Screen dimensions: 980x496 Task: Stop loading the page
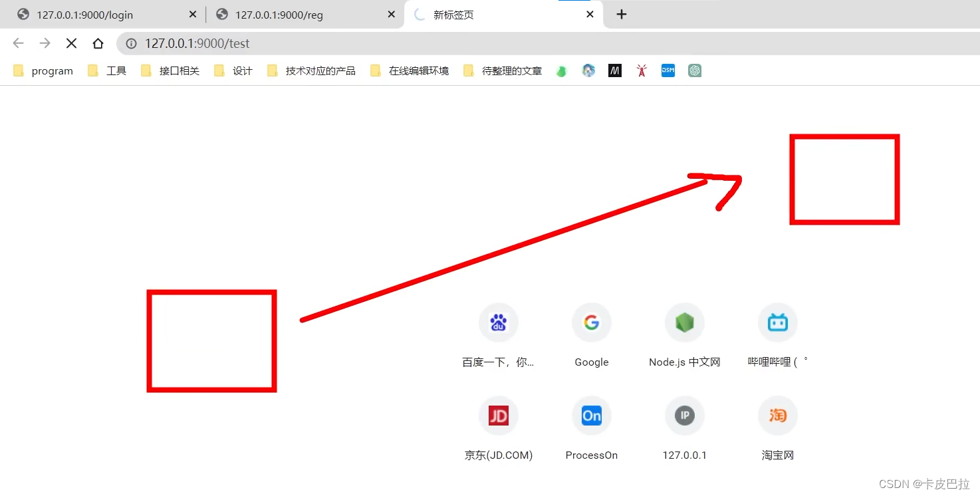[72, 43]
